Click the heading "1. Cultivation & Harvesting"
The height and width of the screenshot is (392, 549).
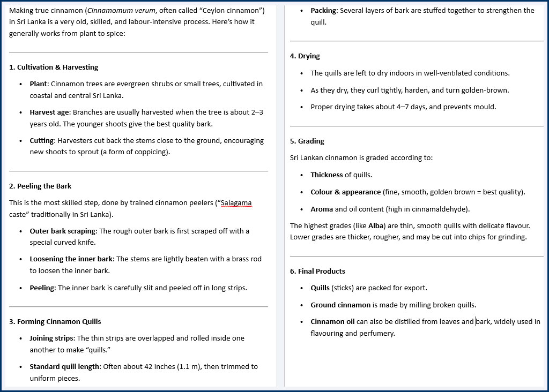point(54,67)
